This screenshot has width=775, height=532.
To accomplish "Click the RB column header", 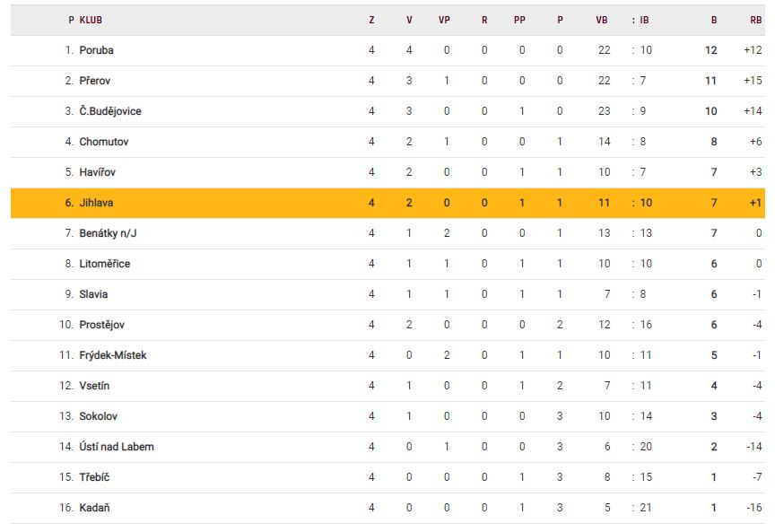I will (x=755, y=20).
